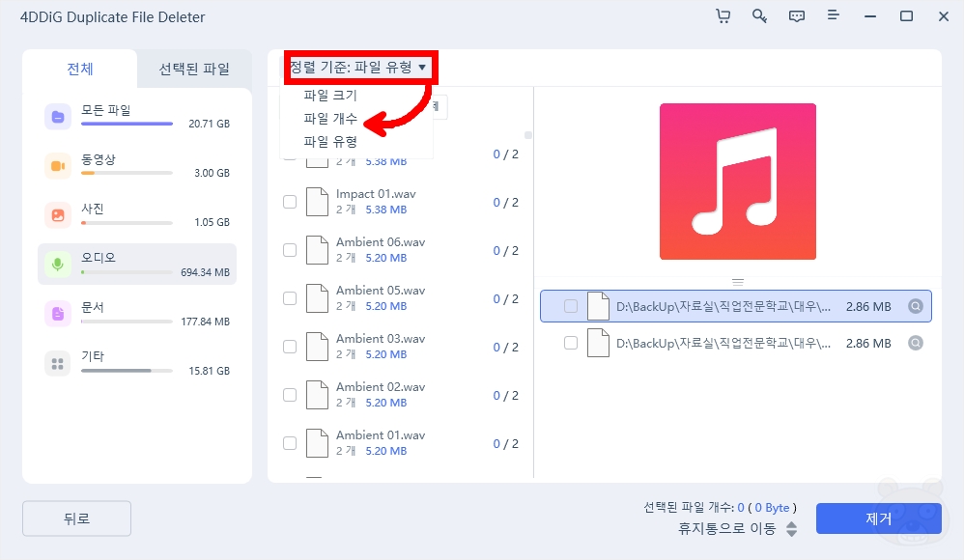The height and width of the screenshot is (560, 964).
Task: Check the Ambient 05.wav checkbox
Action: click(x=290, y=298)
